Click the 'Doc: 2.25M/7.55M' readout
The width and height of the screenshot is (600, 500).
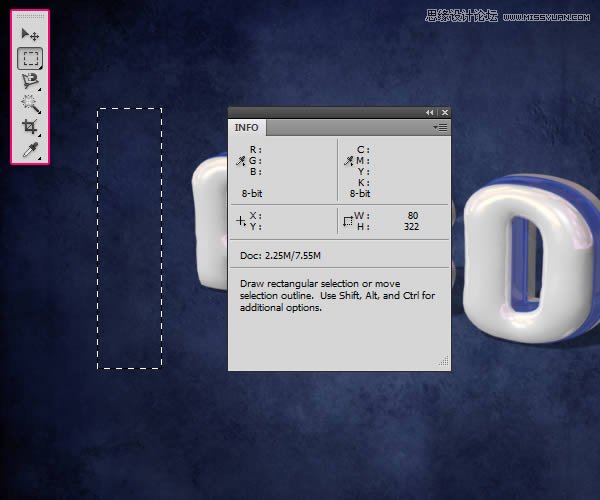280,256
